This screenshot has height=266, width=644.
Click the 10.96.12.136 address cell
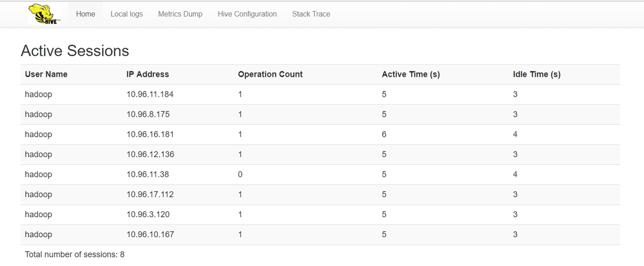click(x=150, y=155)
